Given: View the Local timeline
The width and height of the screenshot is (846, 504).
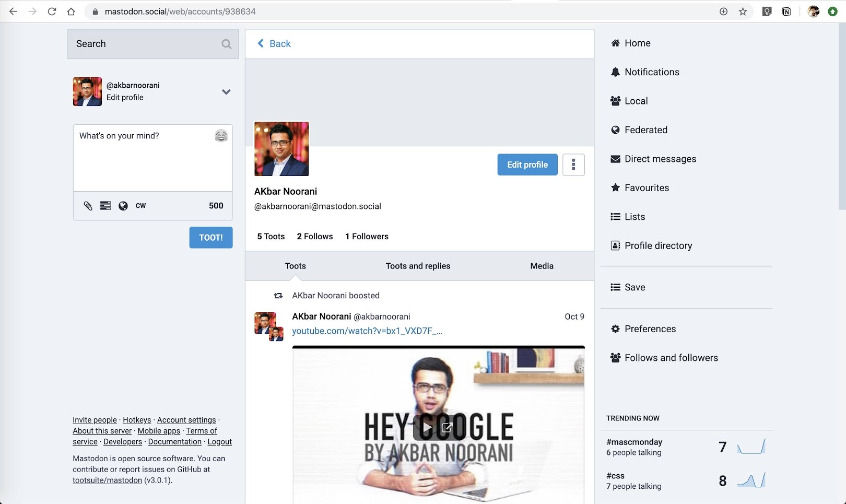Looking at the screenshot, I should point(629,101).
